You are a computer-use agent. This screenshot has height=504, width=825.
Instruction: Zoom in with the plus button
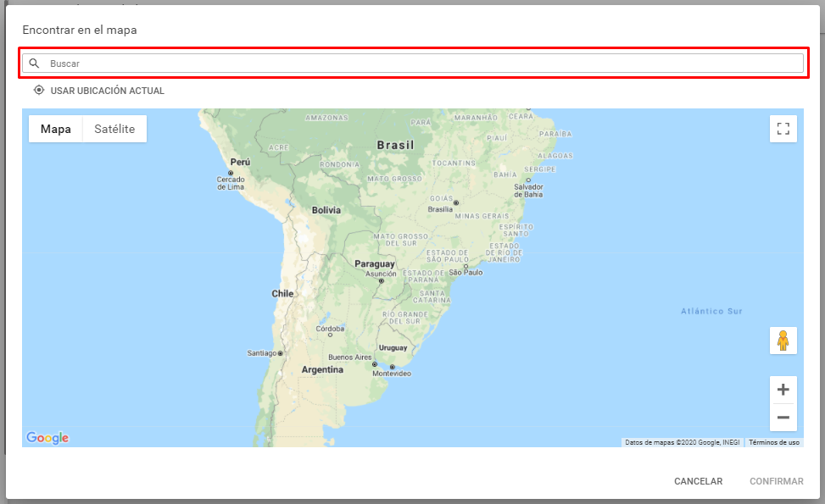click(x=783, y=390)
